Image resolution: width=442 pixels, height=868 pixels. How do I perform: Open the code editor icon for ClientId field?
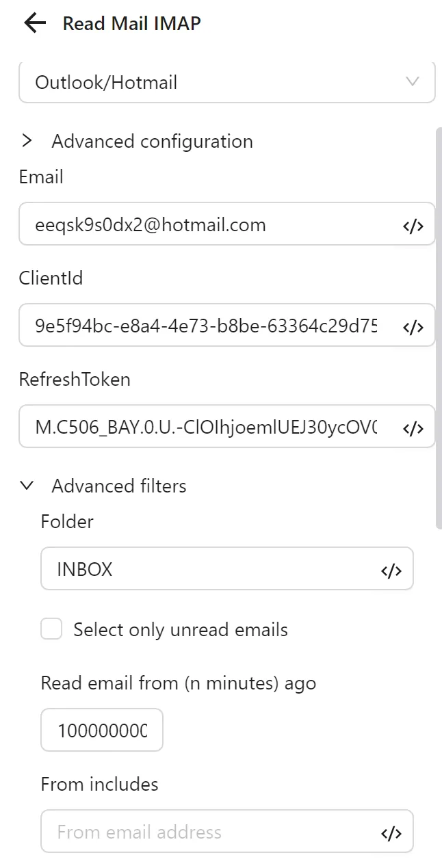(413, 326)
